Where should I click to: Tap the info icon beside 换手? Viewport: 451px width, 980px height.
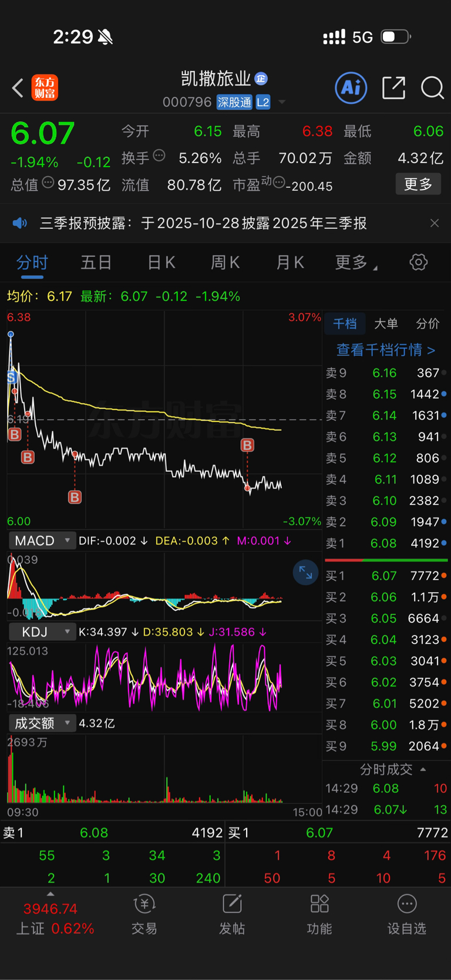pos(159,156)
